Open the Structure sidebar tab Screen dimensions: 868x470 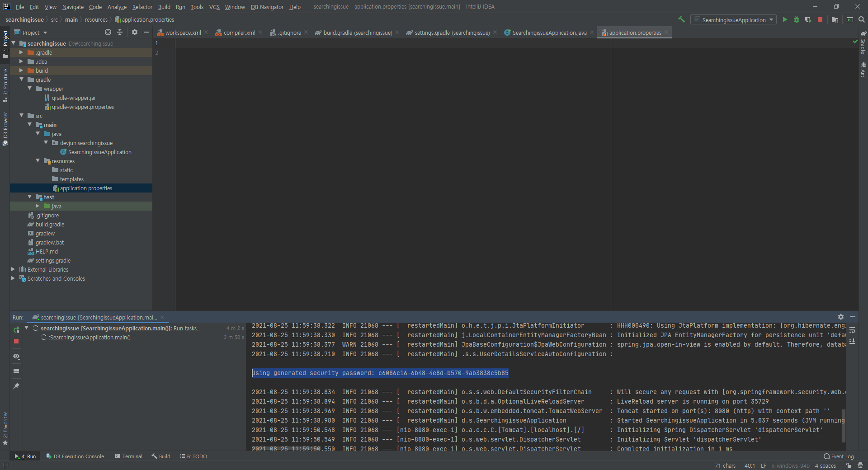(5, 85)
